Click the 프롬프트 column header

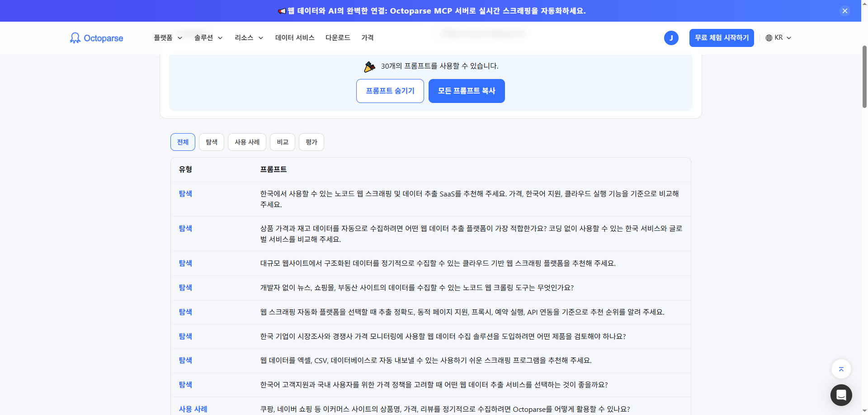point(273,169)
